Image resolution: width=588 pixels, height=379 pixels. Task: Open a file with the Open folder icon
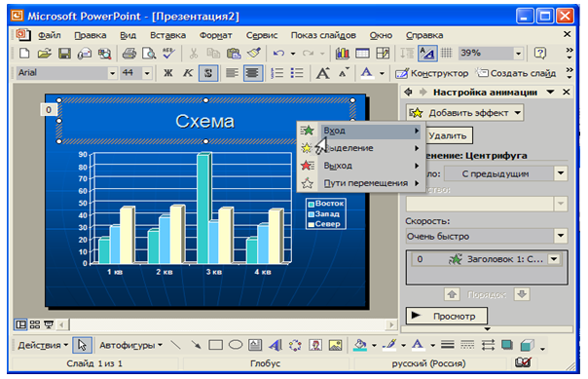pos(44,54)
